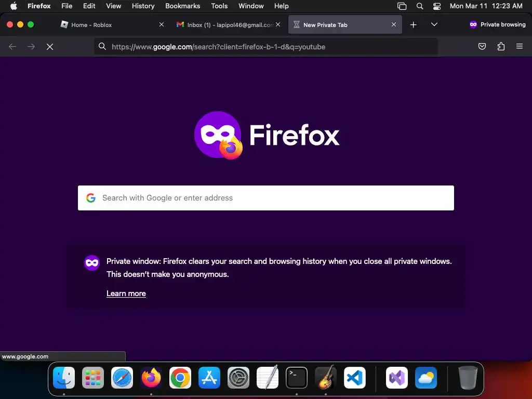The image size is (532, 399).
Task: Expand the list all tabs chevron
Action: 434,24
